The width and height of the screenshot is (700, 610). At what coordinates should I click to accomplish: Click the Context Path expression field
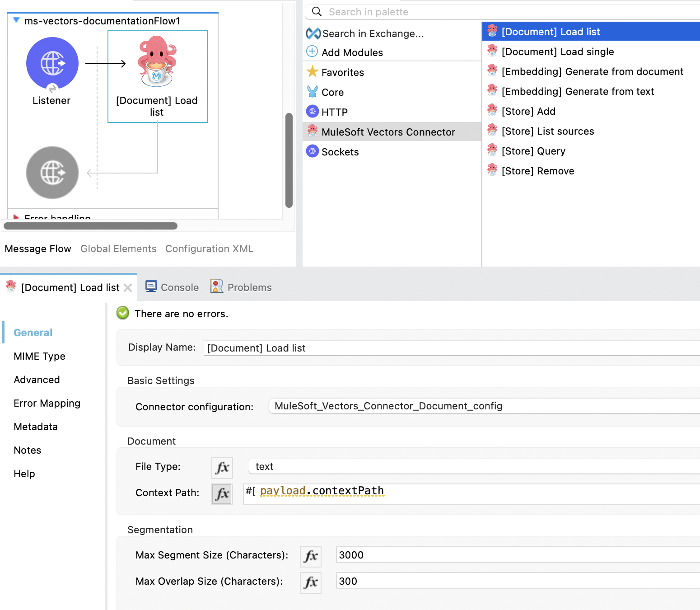coord(471,494)
